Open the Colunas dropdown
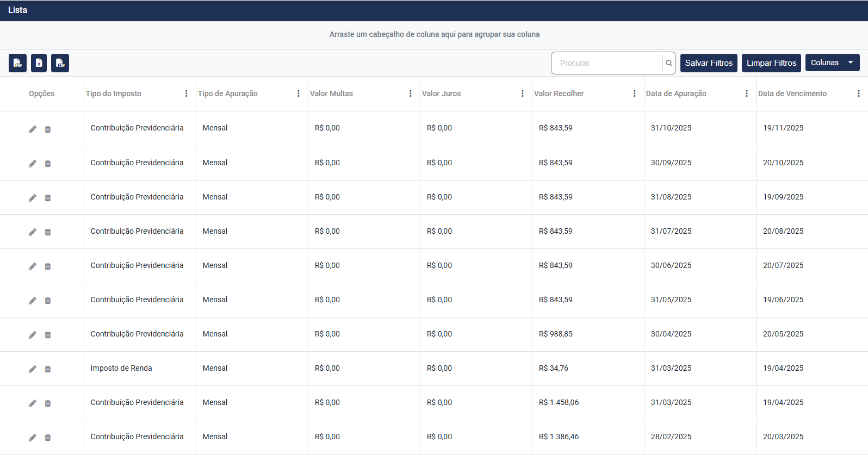This screenshot has width=868, height=455. pos(832,63)
